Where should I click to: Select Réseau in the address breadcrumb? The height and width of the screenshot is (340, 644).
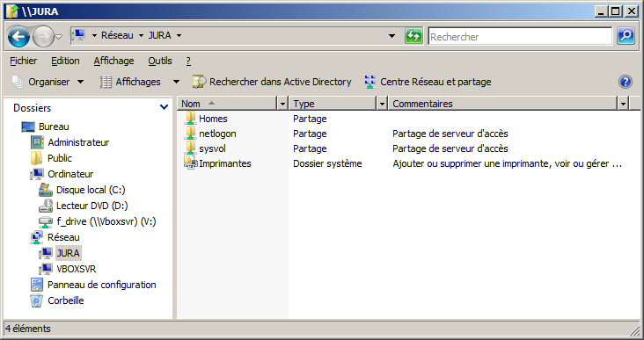click(x=117, y=36)
